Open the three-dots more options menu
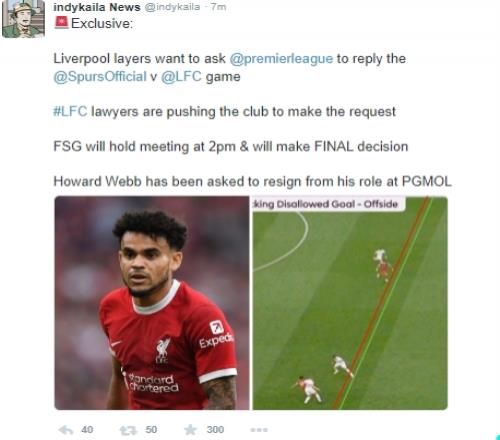This screenshot has width=500, height=440. coord(259,430)
